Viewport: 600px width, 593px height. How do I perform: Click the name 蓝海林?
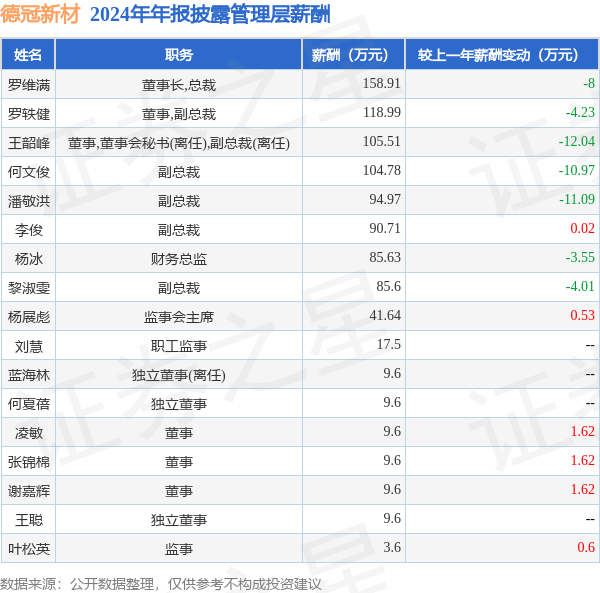[x=29, y=375]
